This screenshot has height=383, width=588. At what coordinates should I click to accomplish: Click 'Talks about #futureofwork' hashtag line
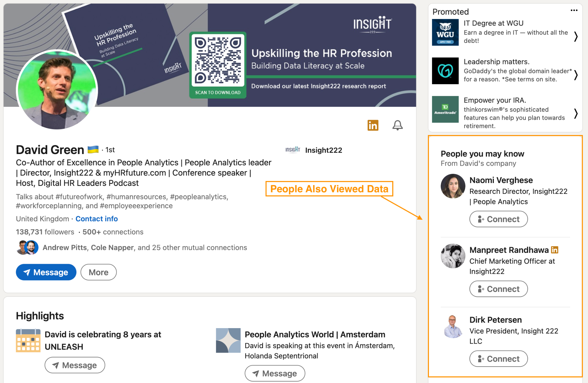coord(122,201)
